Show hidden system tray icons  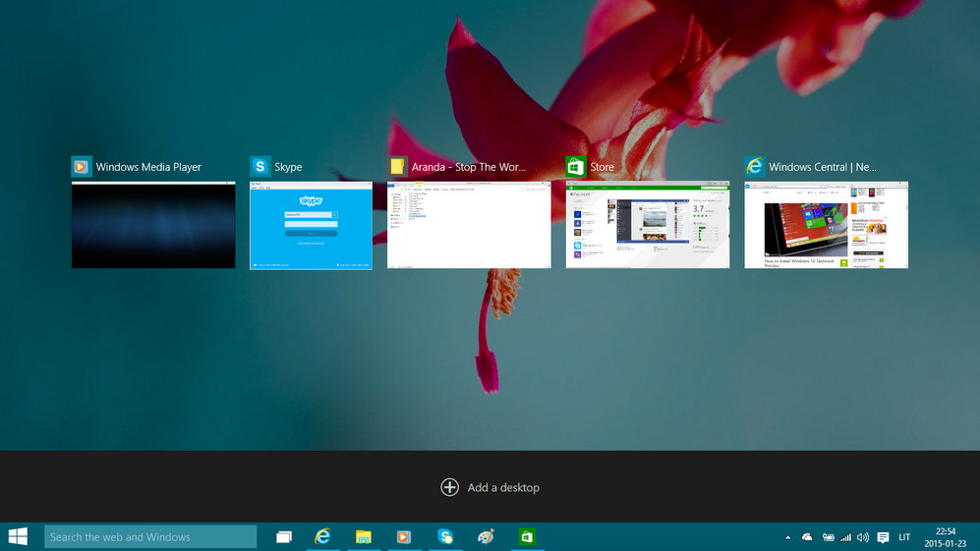click(x=787, y=537)
